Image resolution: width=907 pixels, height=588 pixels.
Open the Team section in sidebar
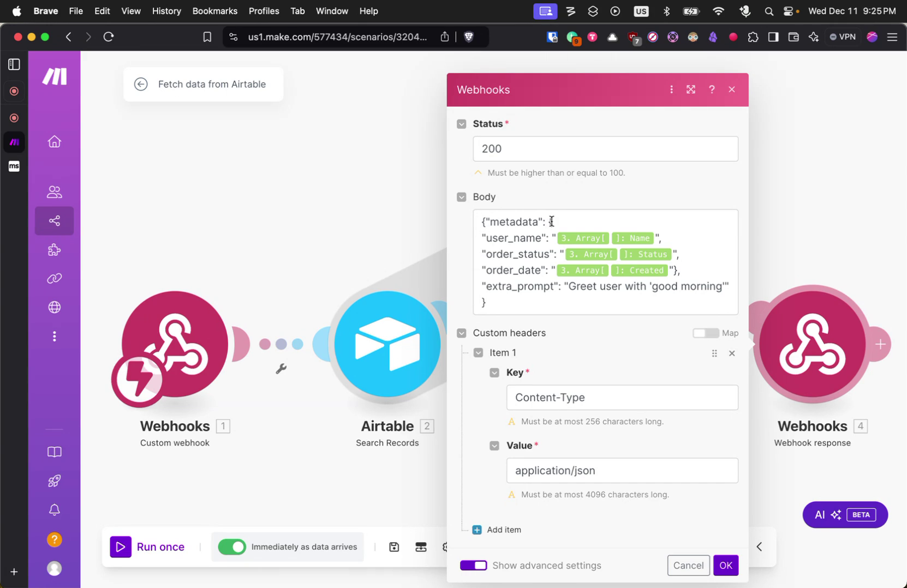point(54,191)
